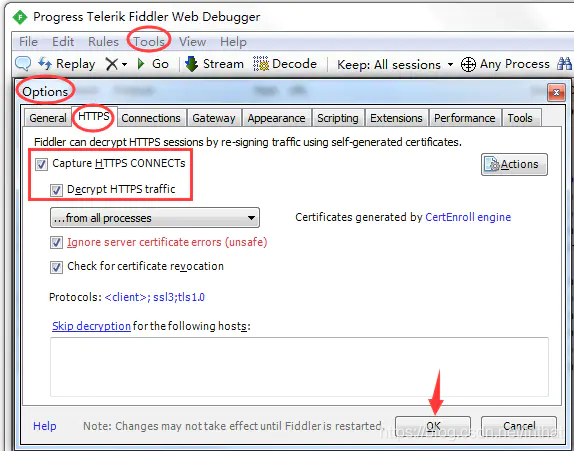The height and width of the screenshot is (451, 574).
Task: Click the CertEnroll engine link
Action: pos(468,217)
